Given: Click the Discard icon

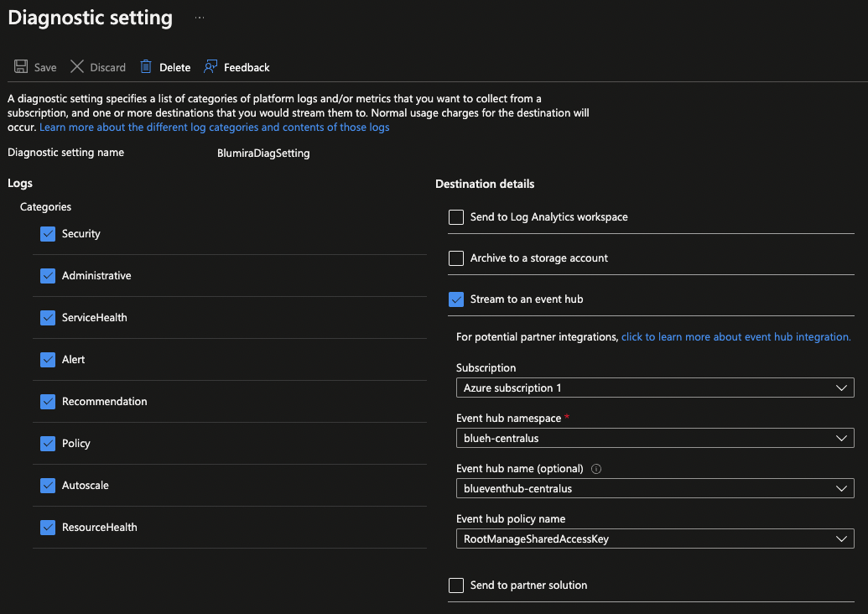Looking at the screenshot, I should tap(76, 66).
